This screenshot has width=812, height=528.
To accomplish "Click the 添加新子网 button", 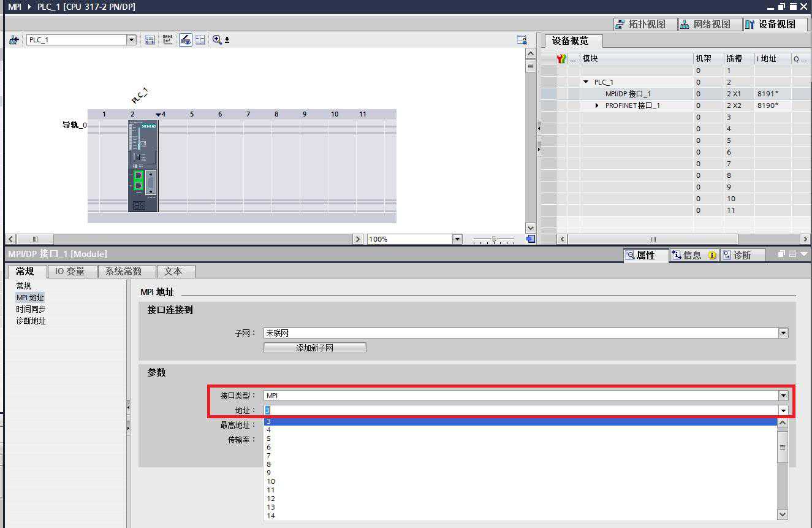I will click(314, 348).
